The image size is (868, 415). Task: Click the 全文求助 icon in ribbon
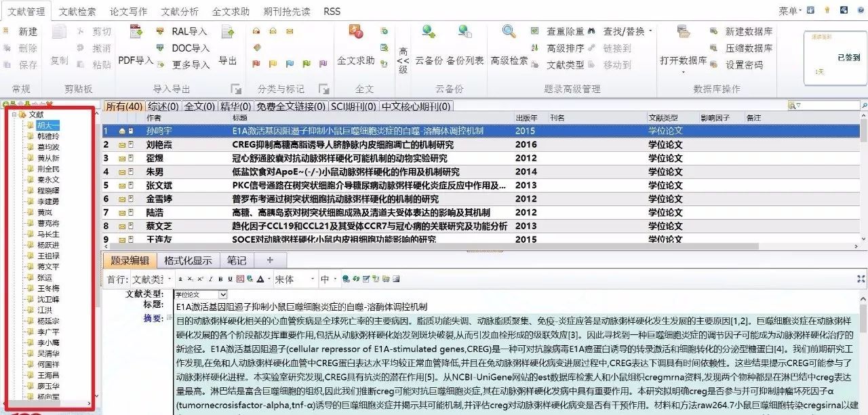pos(356,32)
